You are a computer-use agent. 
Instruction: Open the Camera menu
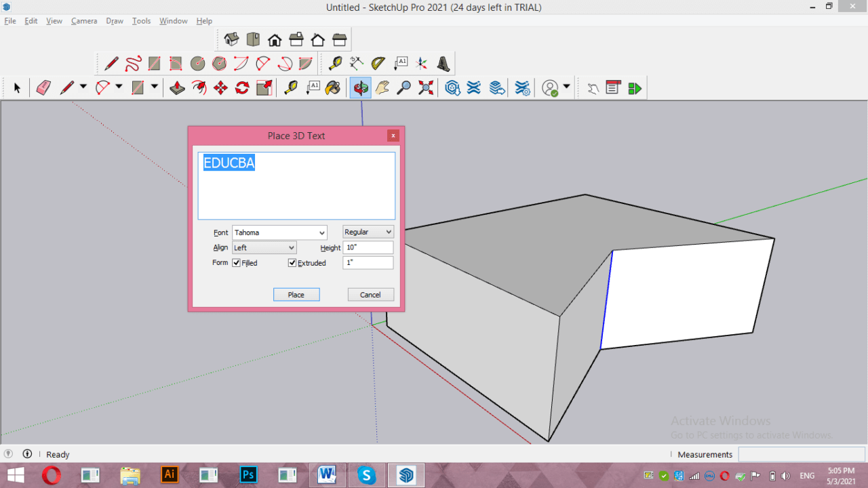(84, 20)
